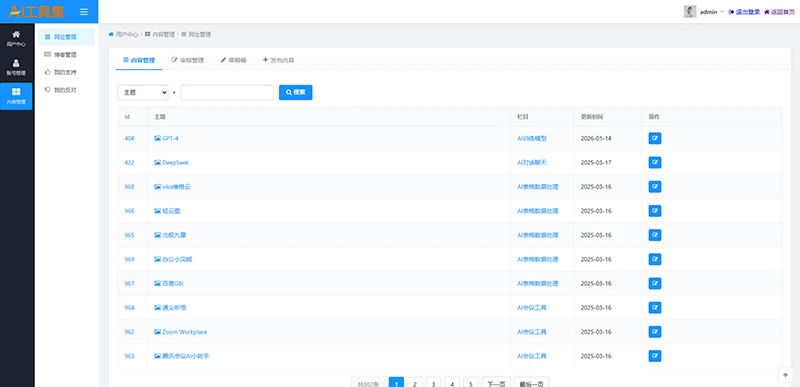800x387 pixels.
Task: Open the 主题 search field dropdown
Action: (x=143, y=92)
